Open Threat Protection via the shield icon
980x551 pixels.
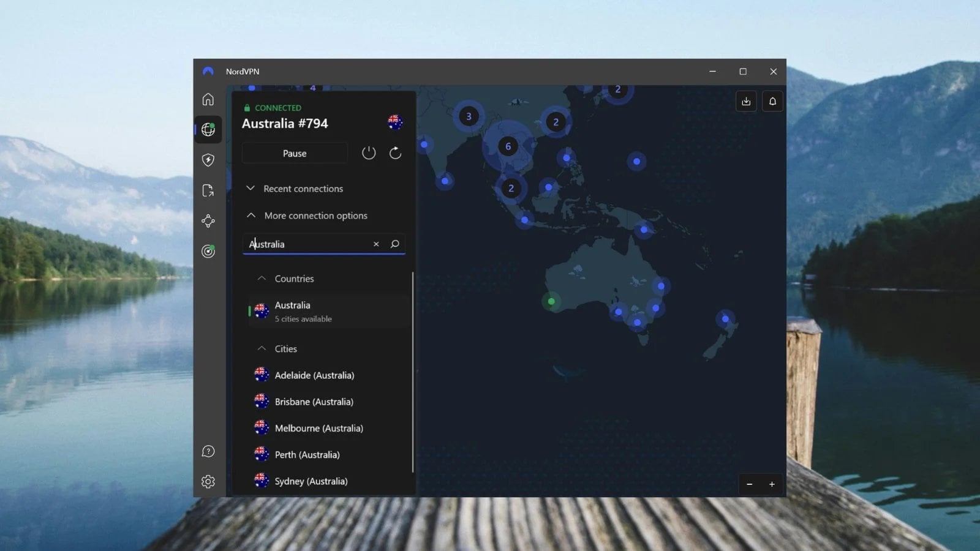tap(208, 160)
